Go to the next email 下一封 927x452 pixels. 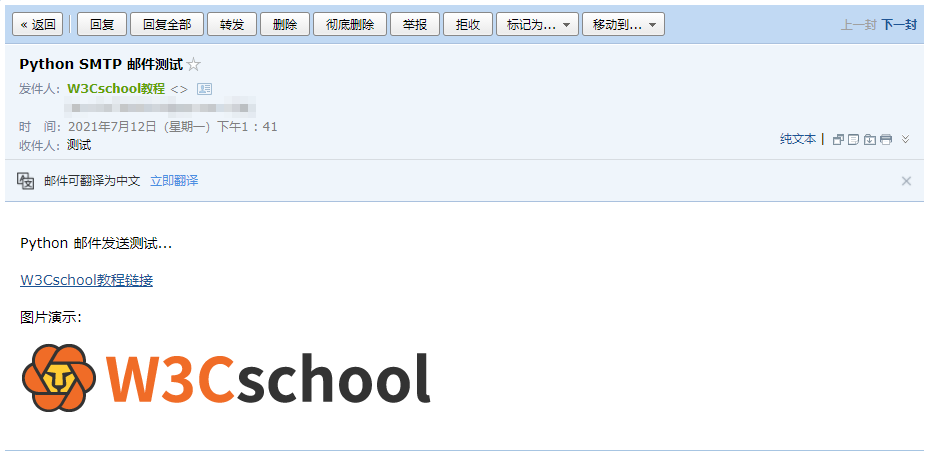899,25
